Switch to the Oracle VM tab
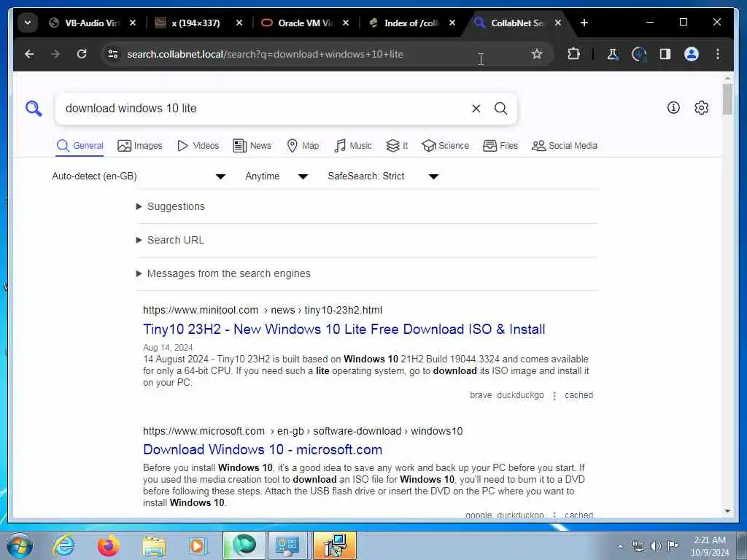Image resolution: width=747 pixels, height=560 pixels. (x=296, y=23)
